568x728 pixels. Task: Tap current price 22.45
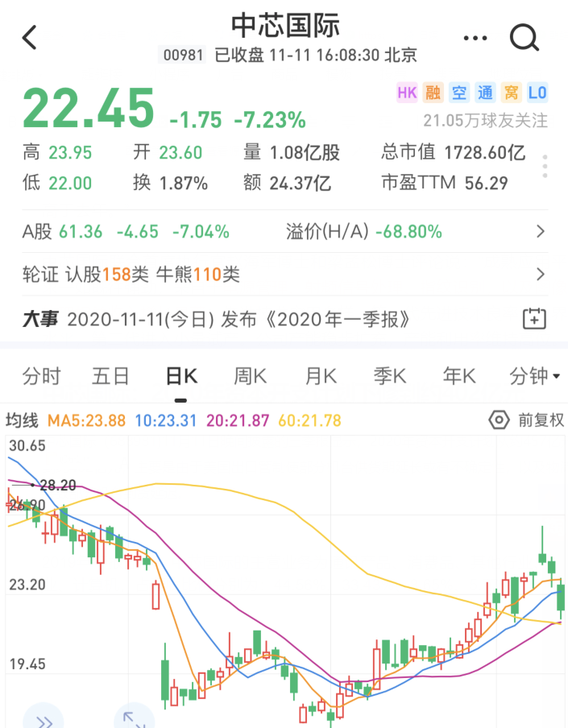[x=89, y=108]
